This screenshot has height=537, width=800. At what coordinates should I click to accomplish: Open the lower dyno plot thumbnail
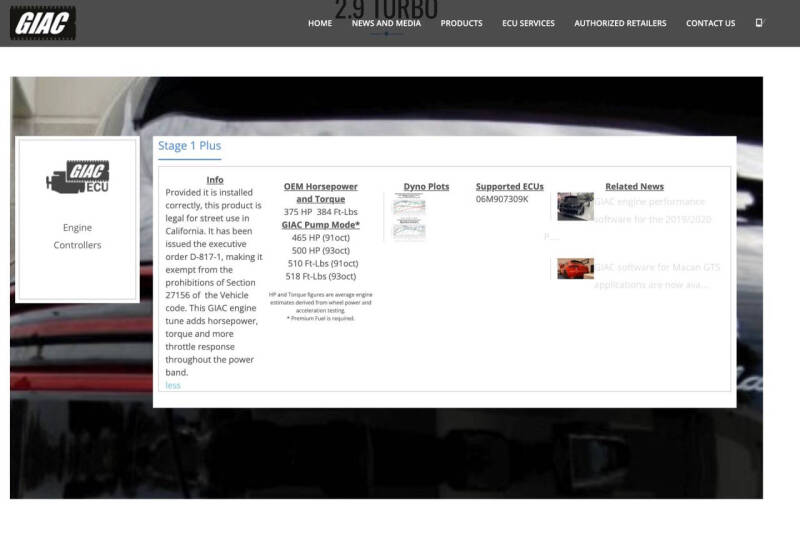[409, 228]
